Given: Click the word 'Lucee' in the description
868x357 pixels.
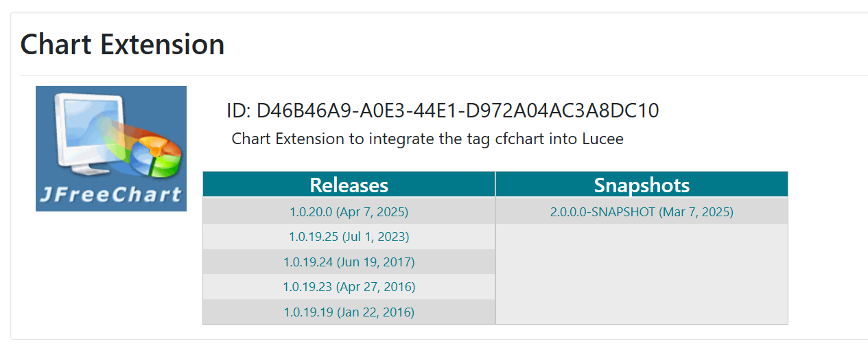Looking at the screenshot, I should click(x=602, y=139).
